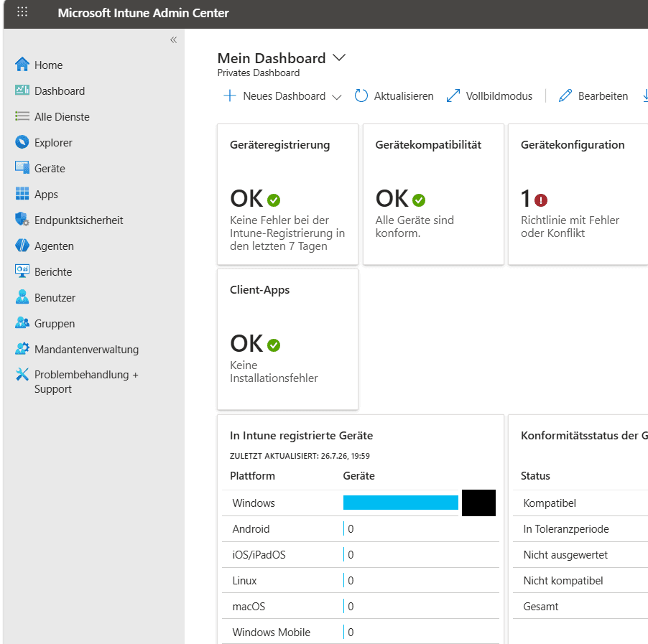This screenshot has height=644, width=648.
Task: Click 'Alle Geräte sind konform.' text
Action: coord(415,226)
